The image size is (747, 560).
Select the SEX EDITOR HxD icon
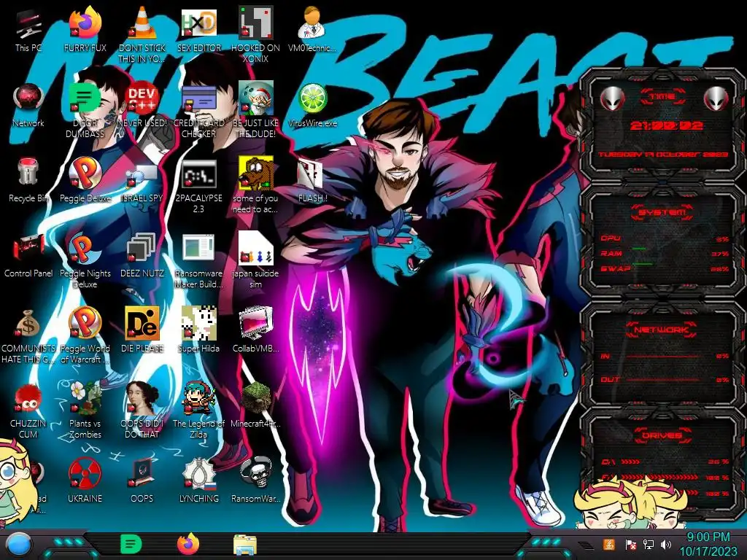[198, 29]
